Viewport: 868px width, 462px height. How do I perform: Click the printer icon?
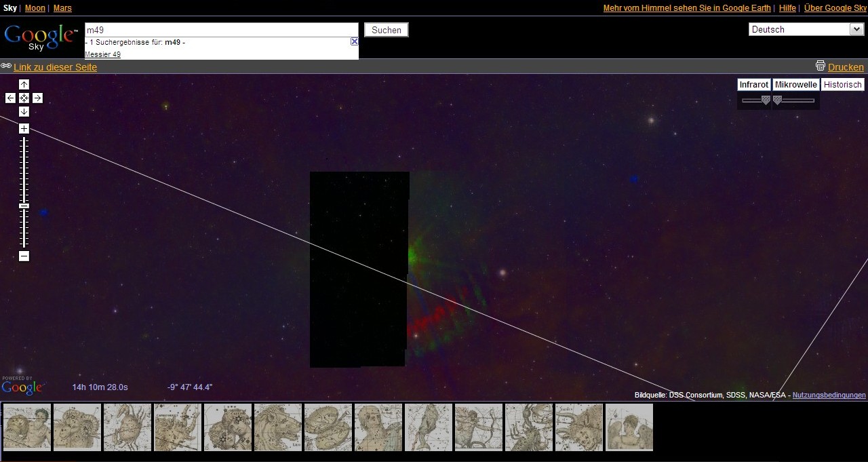(x=821, y=66)
